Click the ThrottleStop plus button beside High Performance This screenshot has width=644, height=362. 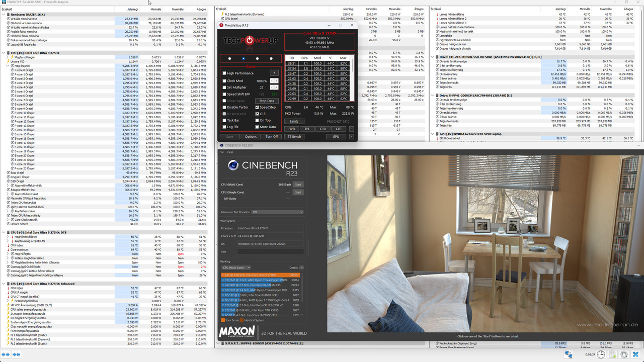[274, 73]
